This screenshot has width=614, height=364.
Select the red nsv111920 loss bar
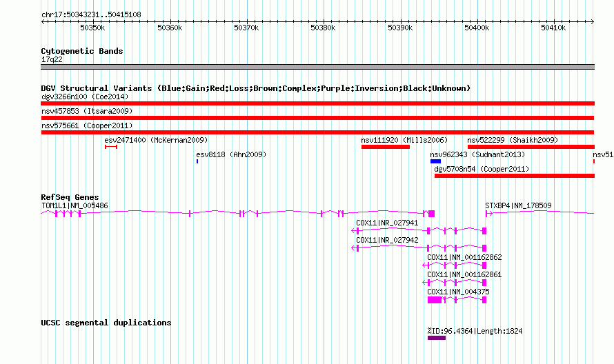(386, 147)
